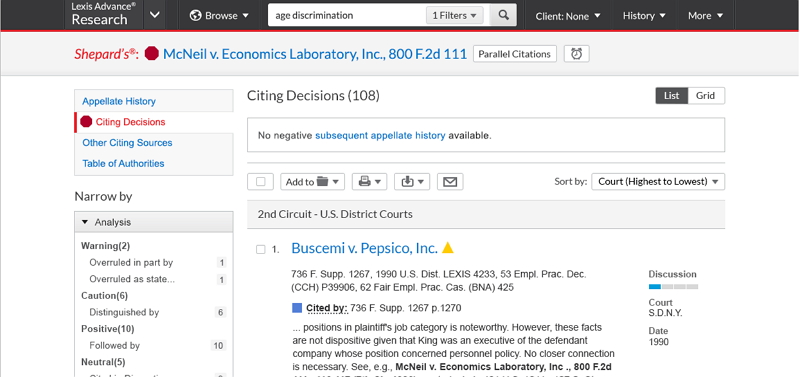The height and width of the screenshot is (377, 800).
Task: Click the email envelope icon
Action: click(450, 182)
